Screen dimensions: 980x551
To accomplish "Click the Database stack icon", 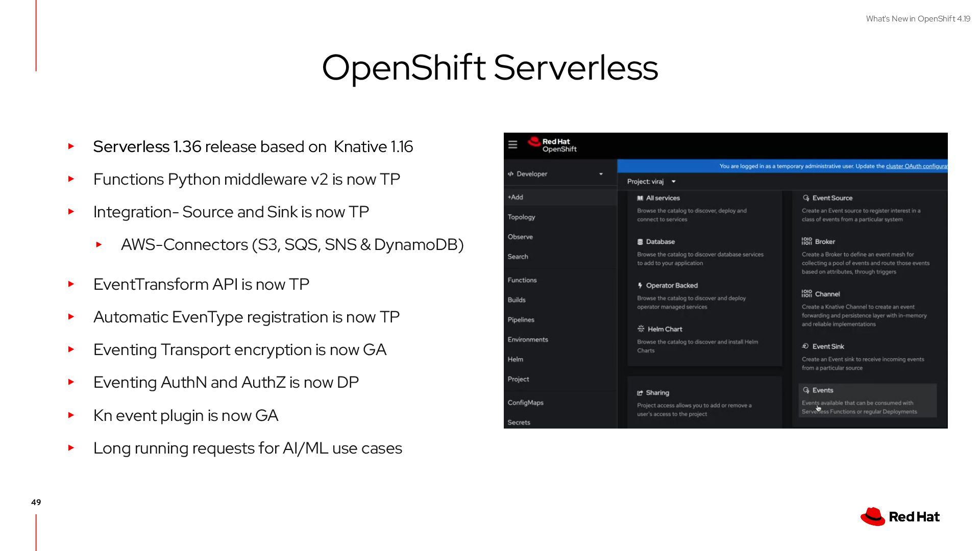I will pyautogui.click(x=640, y=242).
